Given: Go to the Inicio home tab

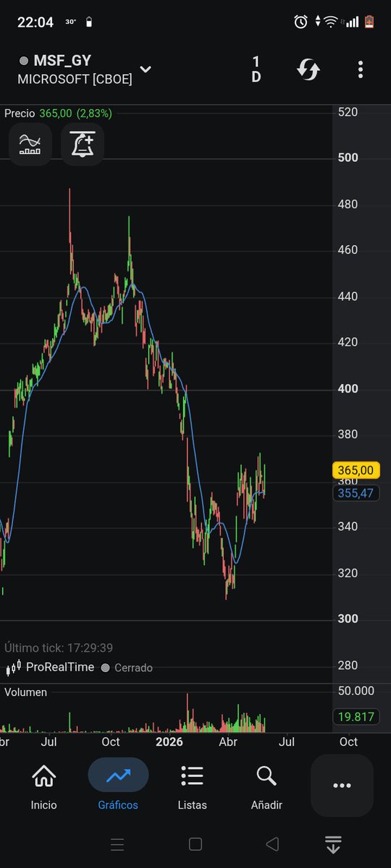Looking at the screenshot, I should click(x=44, y=787).
